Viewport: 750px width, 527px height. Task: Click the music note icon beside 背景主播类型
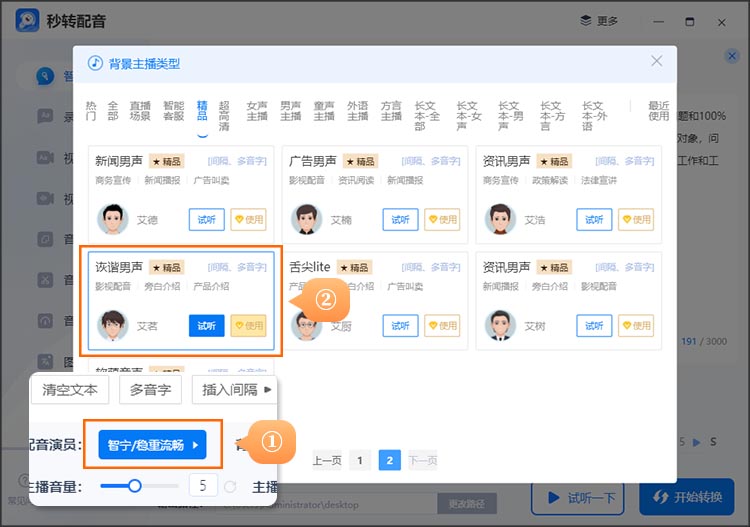pos(96,62)
